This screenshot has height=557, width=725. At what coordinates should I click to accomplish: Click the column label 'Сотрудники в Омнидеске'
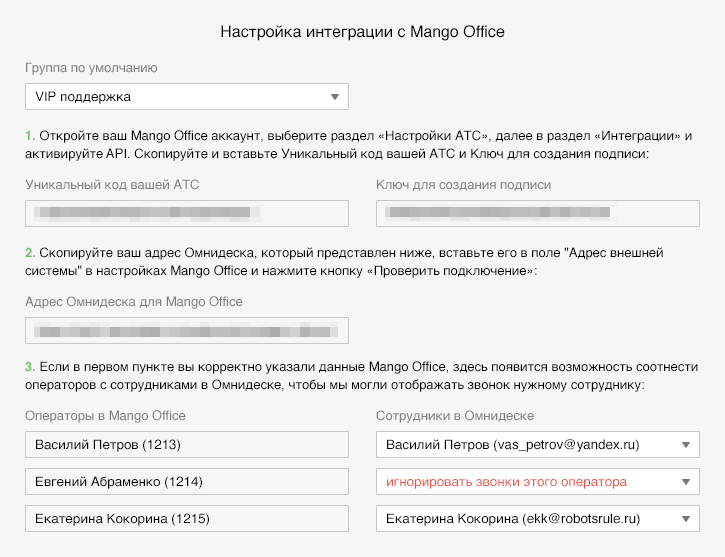click(455, 416)
